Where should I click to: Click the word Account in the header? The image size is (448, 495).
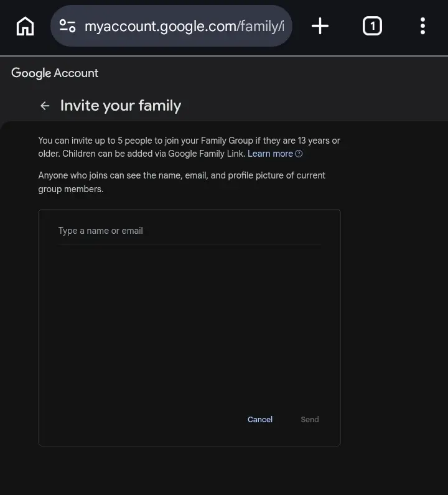pyautogui.click(x=76, y=73)
